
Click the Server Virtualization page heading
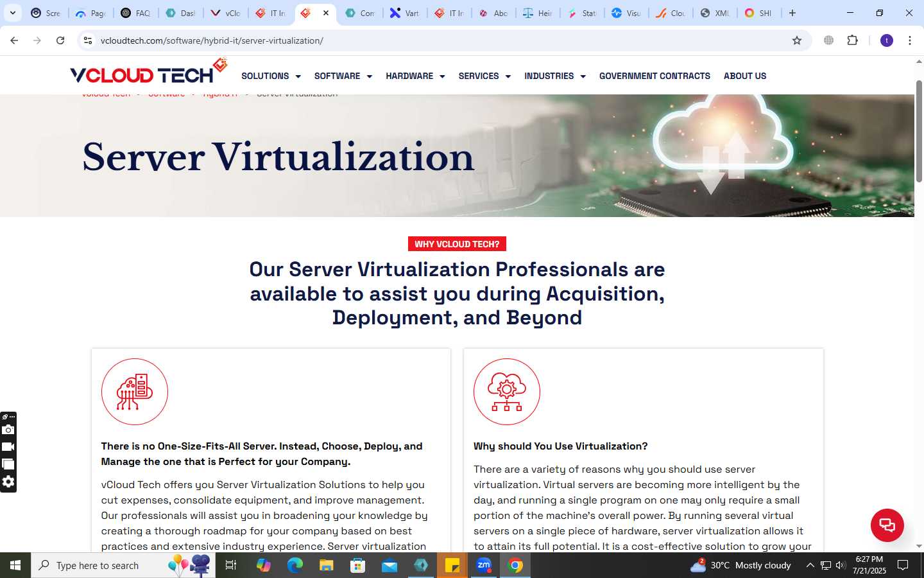[x=278, y=158]
